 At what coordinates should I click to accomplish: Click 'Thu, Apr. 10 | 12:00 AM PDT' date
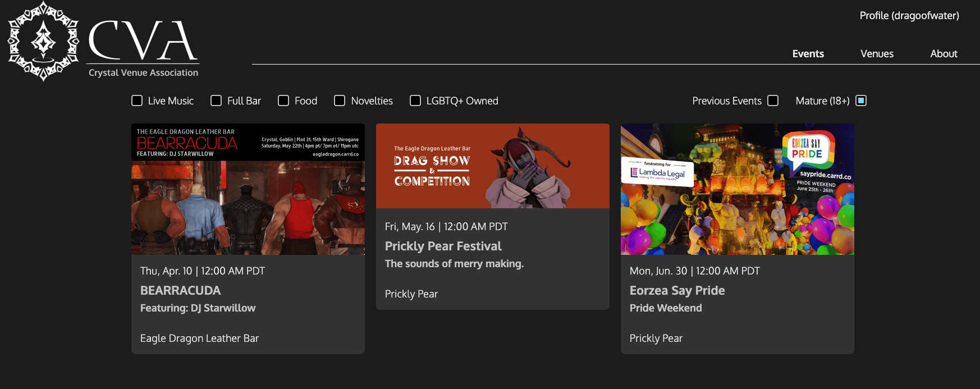tap(203, 271)
